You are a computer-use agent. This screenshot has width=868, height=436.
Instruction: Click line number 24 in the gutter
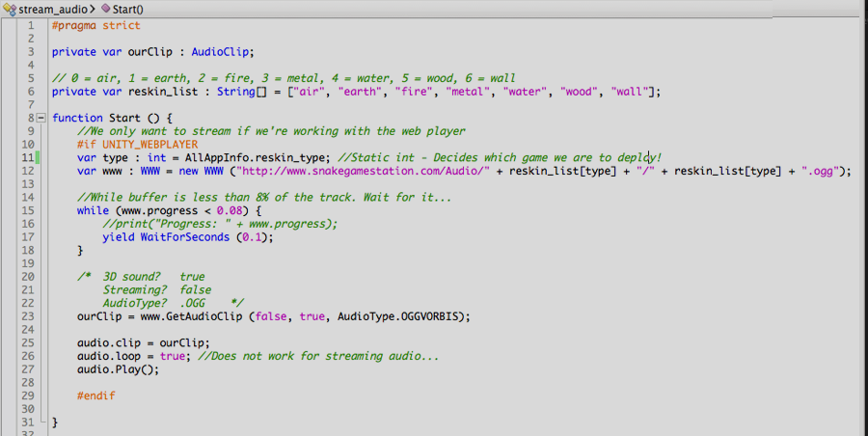[26, 329]
